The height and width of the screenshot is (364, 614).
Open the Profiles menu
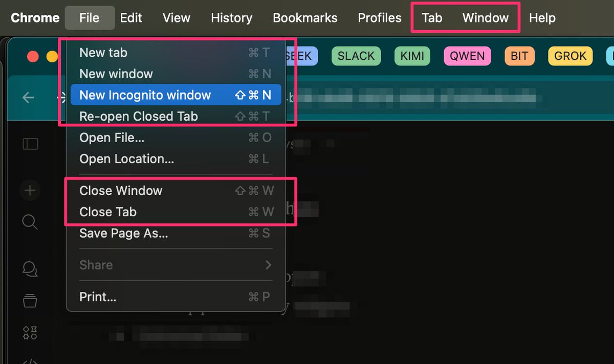pyautogui.click(x=380, y=18)
